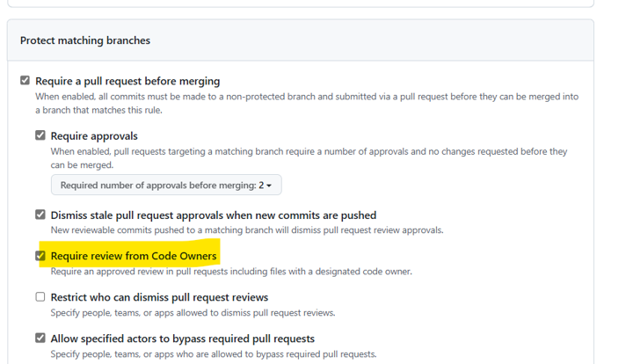Click the description text about designated code owner
Viewport: 633px width, 364px height.
(231, 271)
